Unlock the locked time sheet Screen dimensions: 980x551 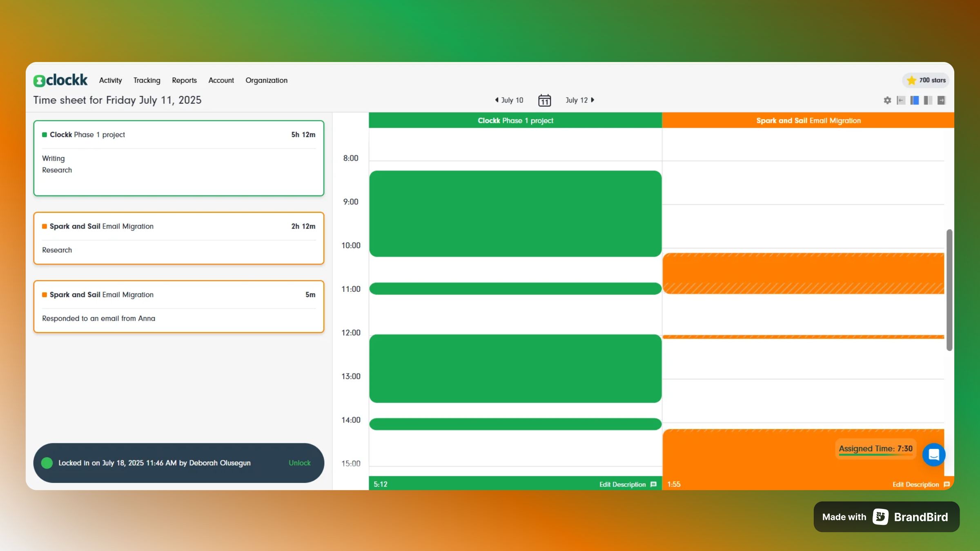(300, 463)
